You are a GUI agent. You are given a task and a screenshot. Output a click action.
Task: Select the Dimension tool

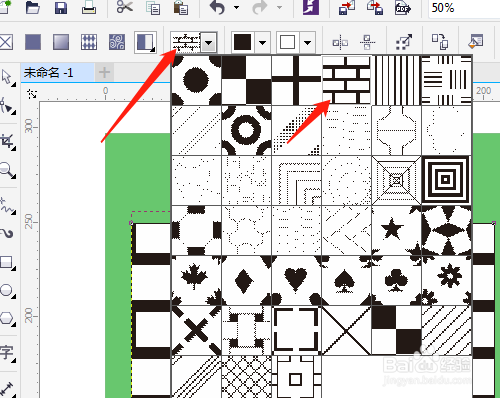pyautogui.click(x=7, y=388)
